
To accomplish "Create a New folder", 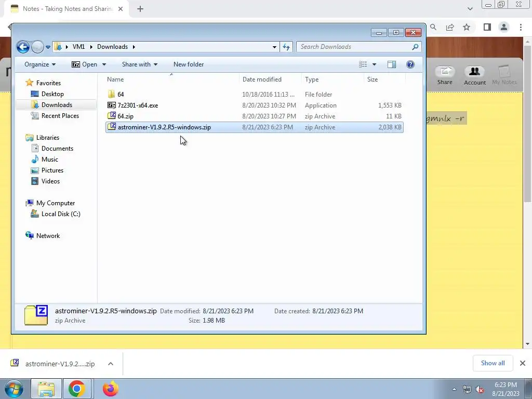I will coord(189,64).
